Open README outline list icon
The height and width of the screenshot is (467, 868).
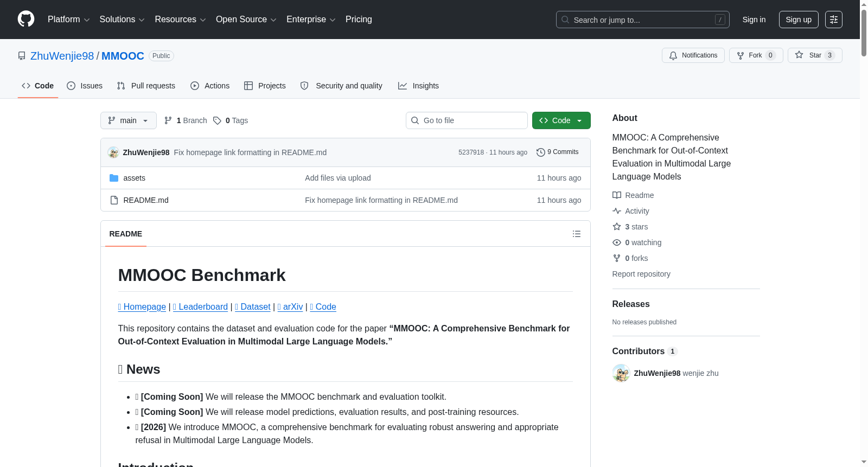[x=576, y=234]
